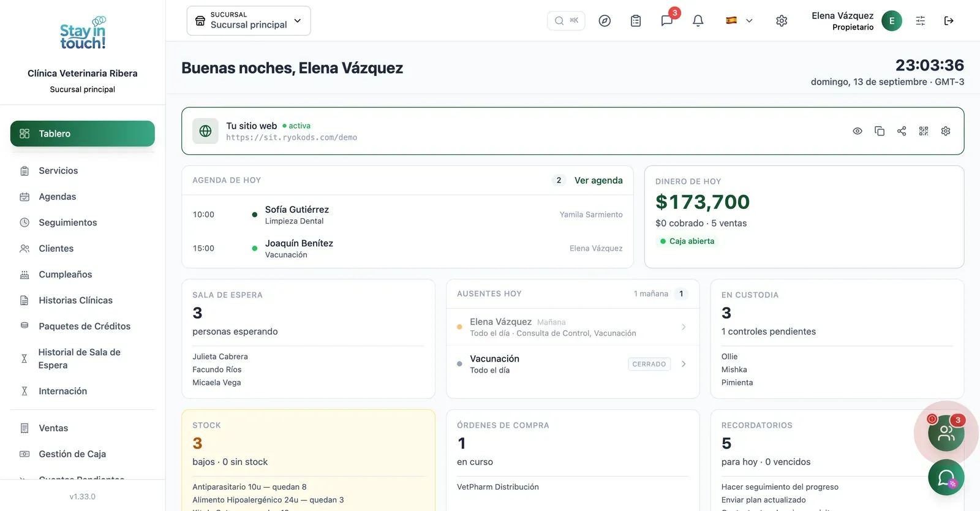
Task: Open the sliders preferences icon
Action: [921, 21]
